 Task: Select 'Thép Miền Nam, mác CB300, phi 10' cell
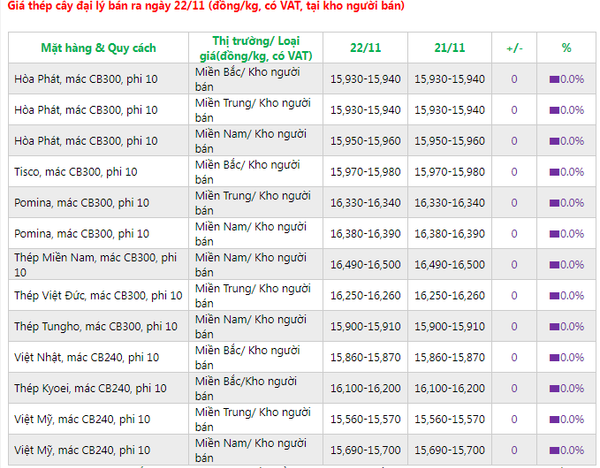point(96,265)
